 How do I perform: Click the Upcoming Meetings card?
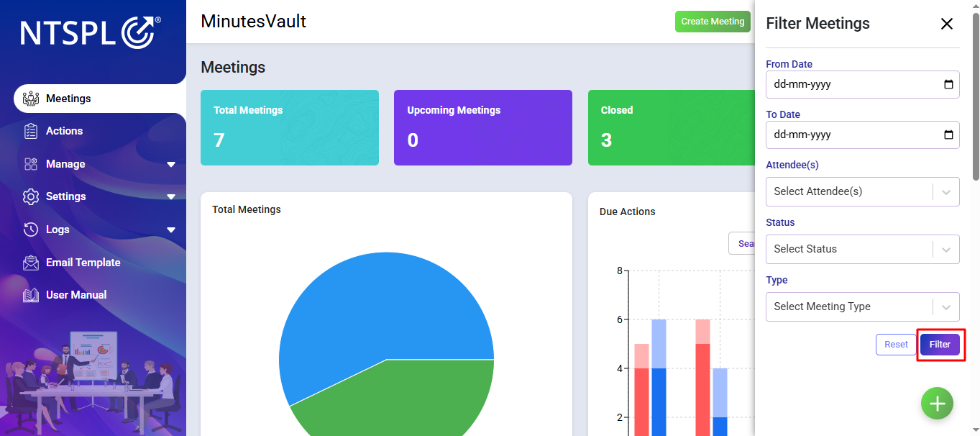[483, 127]
